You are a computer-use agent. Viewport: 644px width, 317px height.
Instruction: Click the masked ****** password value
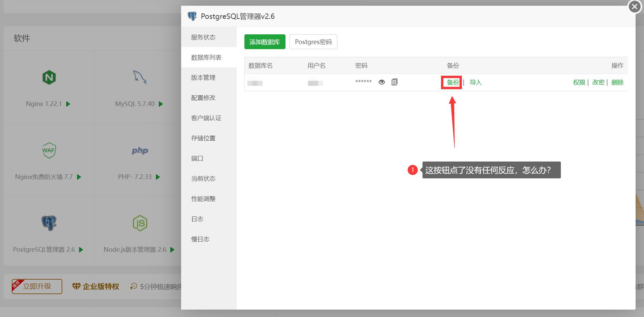coord(364,82)
